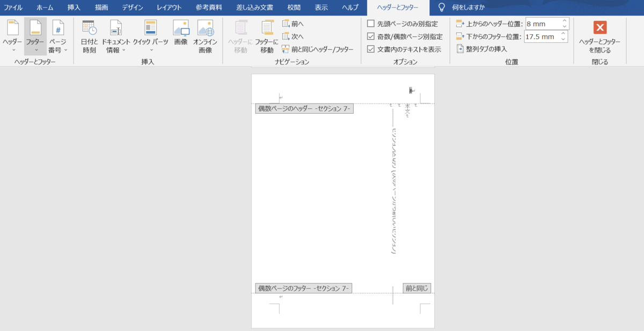Expand the クイック パーツ dropdown arrow
The image size is (644, 331).
coord(151,50)
